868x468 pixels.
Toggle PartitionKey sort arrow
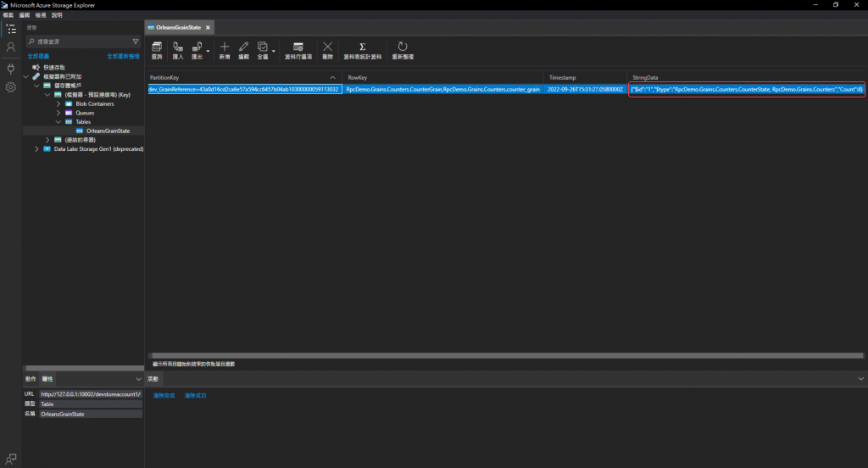[332, 77]
